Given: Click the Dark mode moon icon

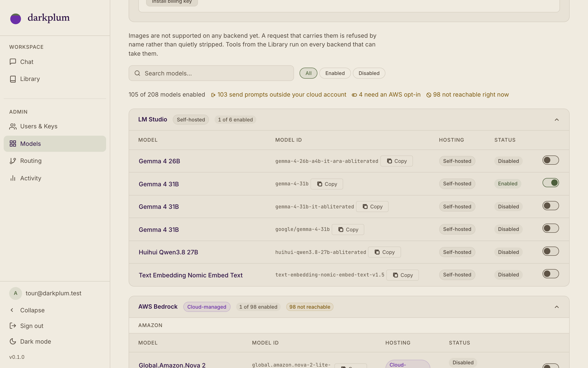Looking at the screenshot, I should pyautogui.click(x=13, y=341).
